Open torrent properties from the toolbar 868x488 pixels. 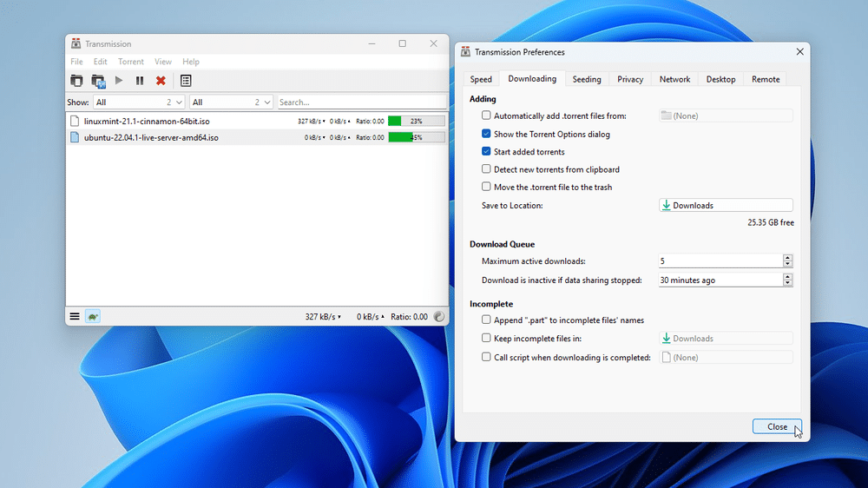coord(186,81)
